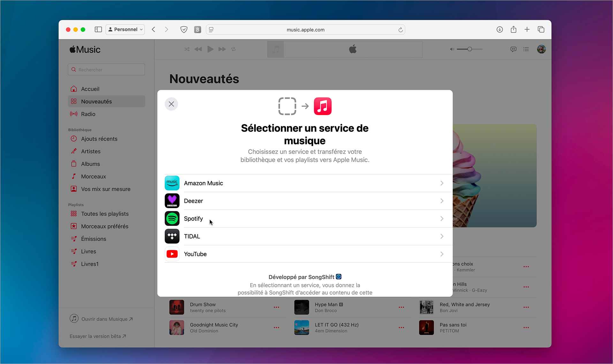Viewport: 613px width, 364px height.
Task: Show the tab overview
Action: [541, 29]
